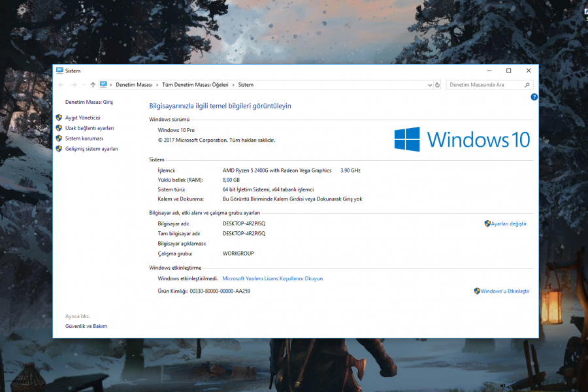Maximize the Sistem window
588x392 pixels.
508,71
